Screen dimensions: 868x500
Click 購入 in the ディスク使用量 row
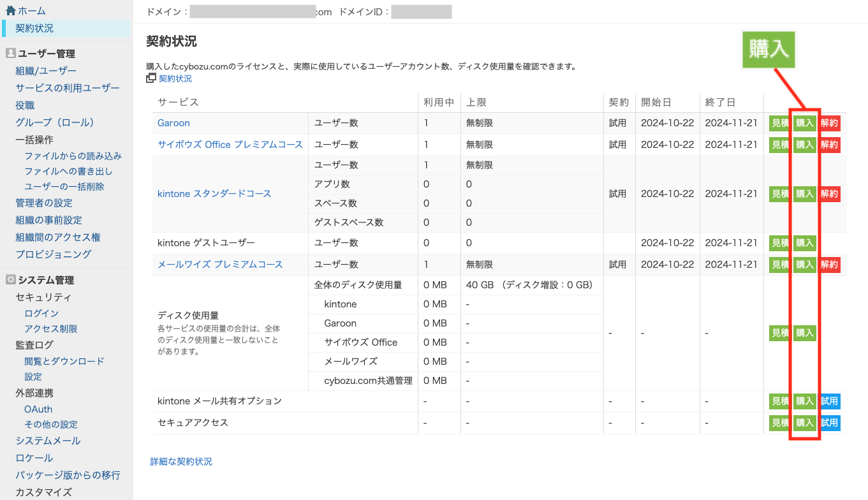click(805, 333)
